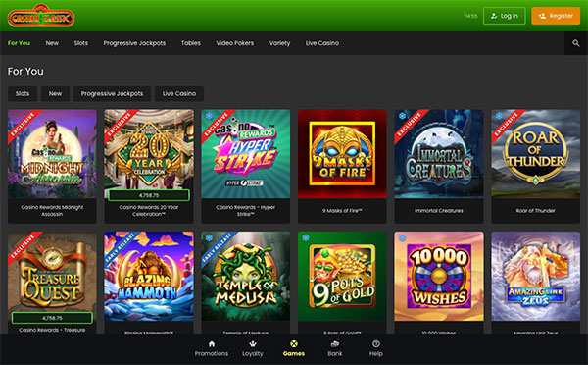Click the snowflake badge on Immortal Creatures

pyautogui.click(x=403, y=115)
